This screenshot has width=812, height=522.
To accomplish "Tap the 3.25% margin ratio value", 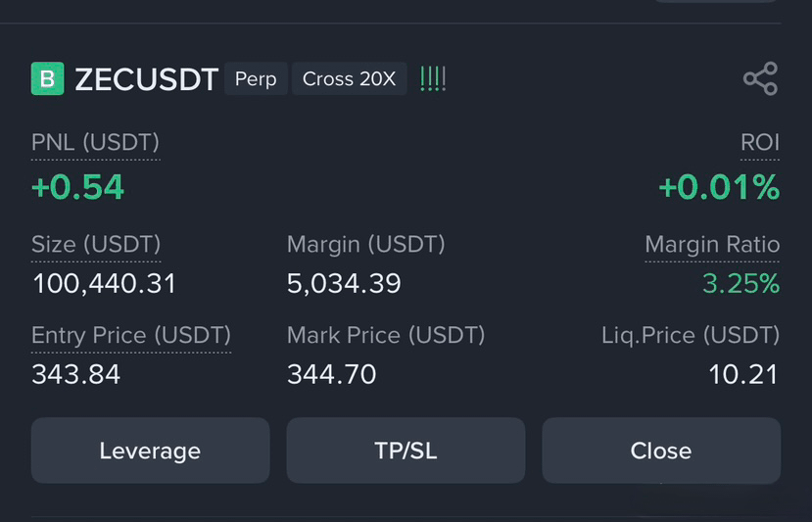I will click(741, 284).
